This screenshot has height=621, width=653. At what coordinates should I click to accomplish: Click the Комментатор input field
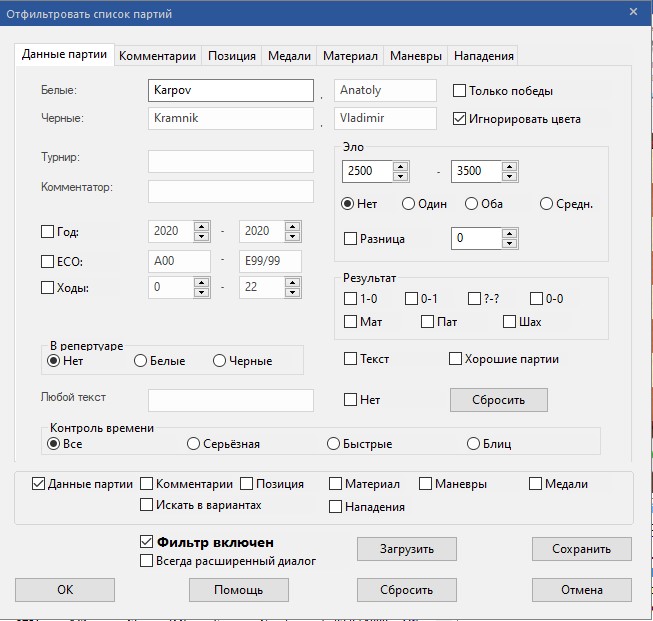point(231,191)
